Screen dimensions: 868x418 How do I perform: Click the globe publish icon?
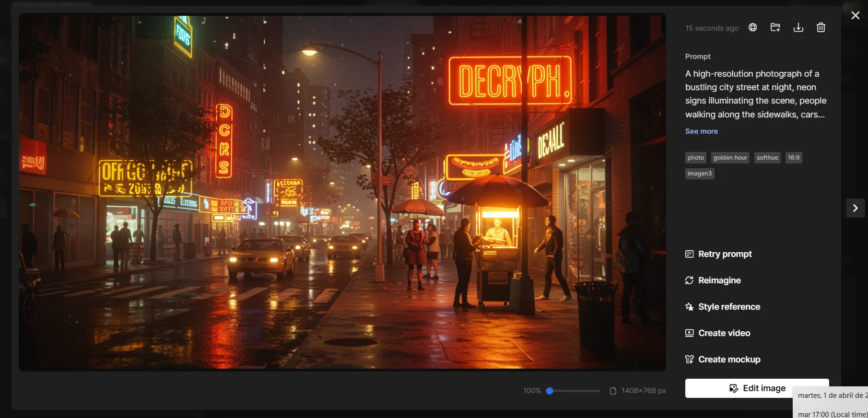[753, 27]
